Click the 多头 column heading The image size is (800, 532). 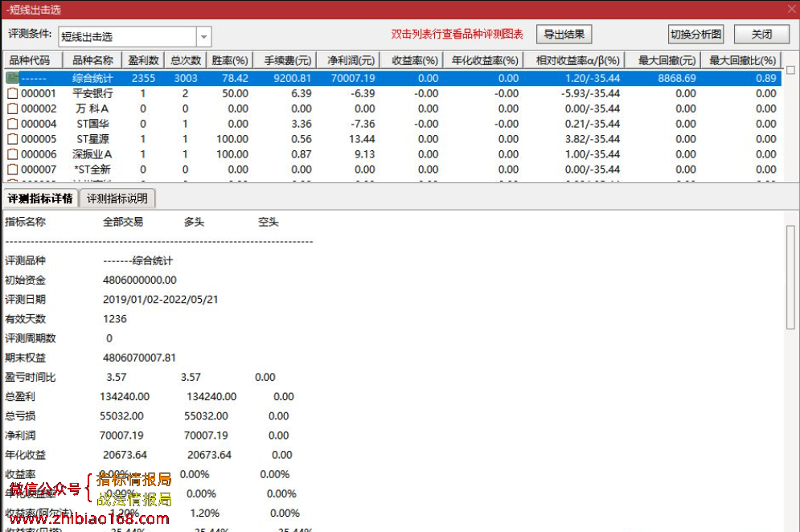point(194,222)
